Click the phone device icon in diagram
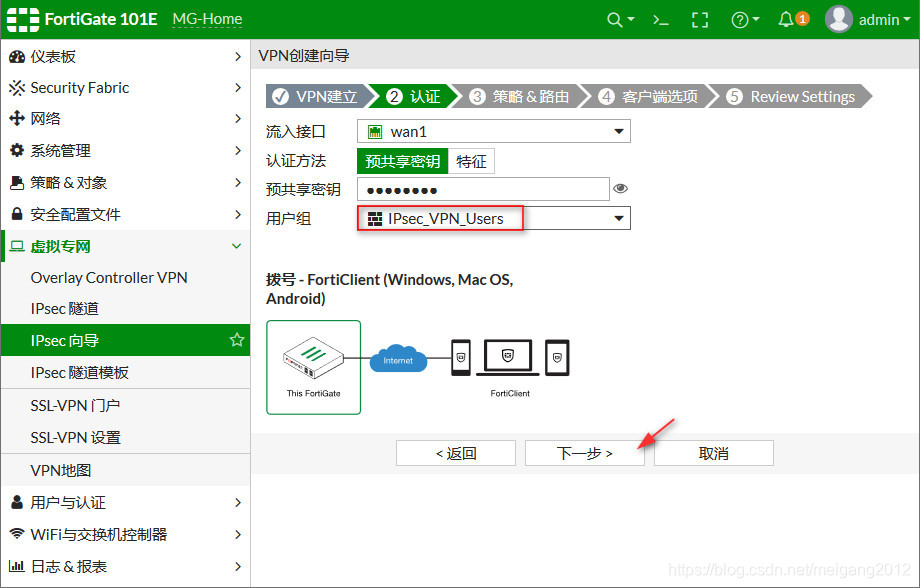This screenshot has width=920, height=588. click(461, 357)
